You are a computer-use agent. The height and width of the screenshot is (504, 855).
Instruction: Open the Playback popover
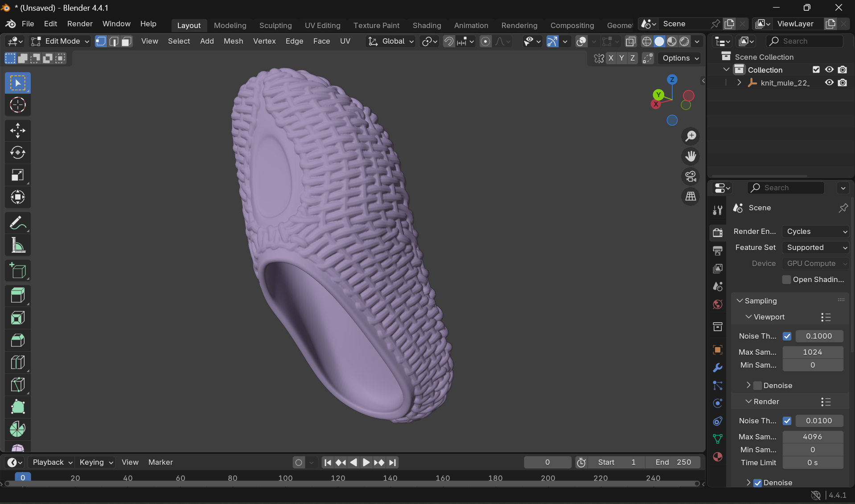[52, 462]
